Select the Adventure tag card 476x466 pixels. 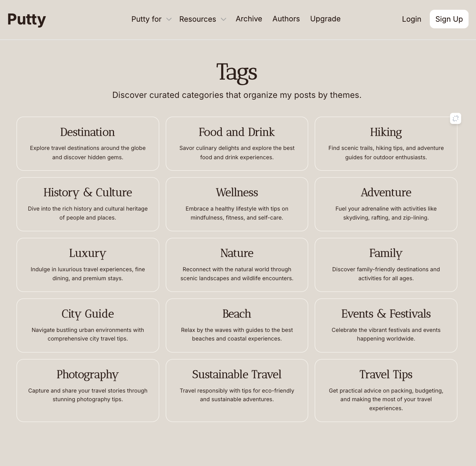click(x=386, y=204)
